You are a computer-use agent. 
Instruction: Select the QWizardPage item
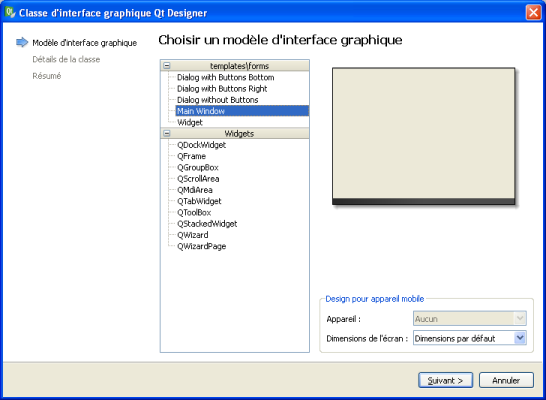click(202, 246)
